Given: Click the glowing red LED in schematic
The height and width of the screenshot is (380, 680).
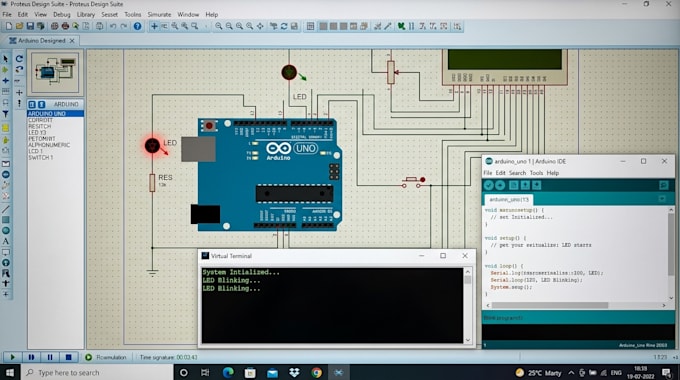Looking at the screenshot, I should pos(152,145).
